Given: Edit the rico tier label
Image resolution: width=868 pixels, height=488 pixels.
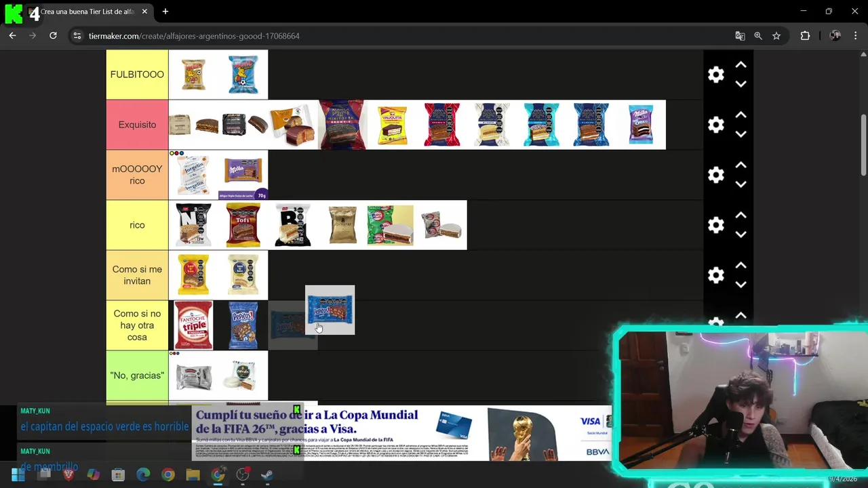Looking at the screenshot, I should tap(137, 225).
